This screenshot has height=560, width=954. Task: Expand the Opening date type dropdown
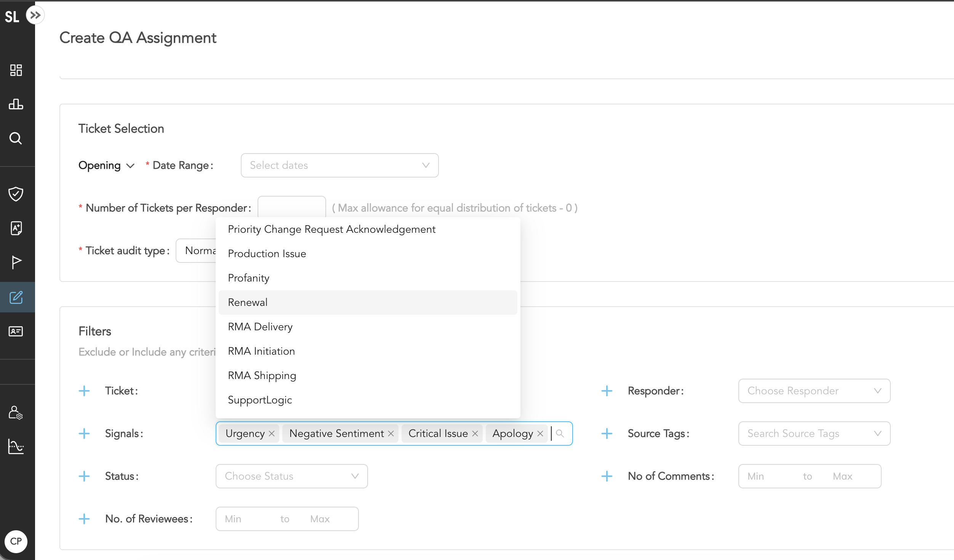tap(106, 165)
